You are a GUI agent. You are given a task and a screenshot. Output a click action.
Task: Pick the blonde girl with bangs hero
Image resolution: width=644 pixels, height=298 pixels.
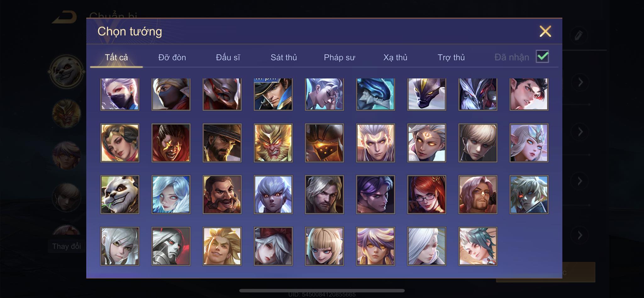pos(325,246)
